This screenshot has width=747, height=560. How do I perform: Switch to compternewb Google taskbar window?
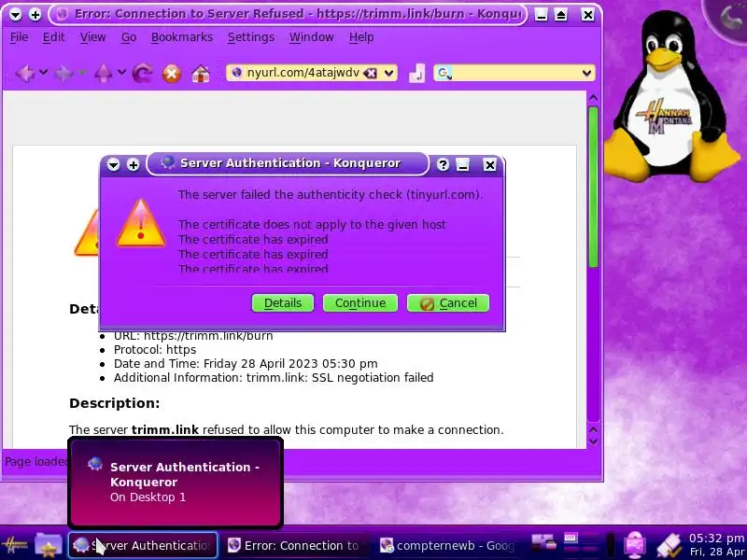[x=447, y=545]
